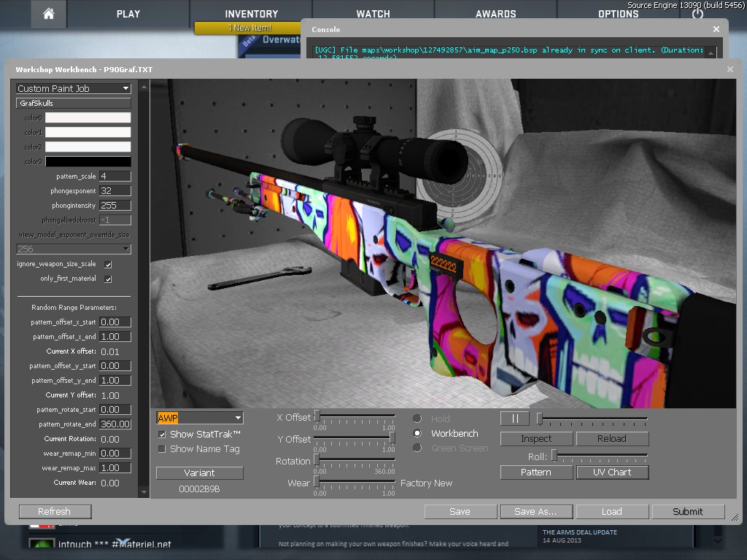Edit the pattern_scale value field
Viewport: 747px width, 560px height.
[x=115, y=176]
